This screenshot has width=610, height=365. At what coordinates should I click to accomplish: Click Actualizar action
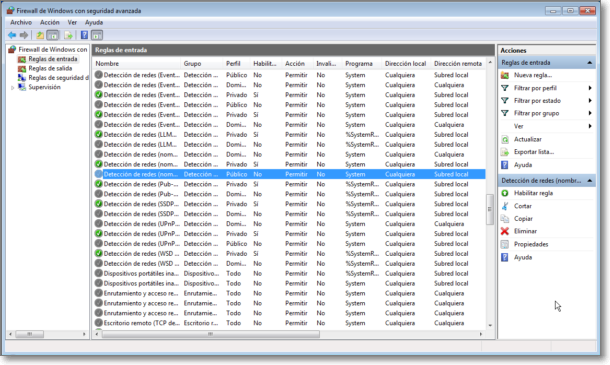[x=528, y=139]
